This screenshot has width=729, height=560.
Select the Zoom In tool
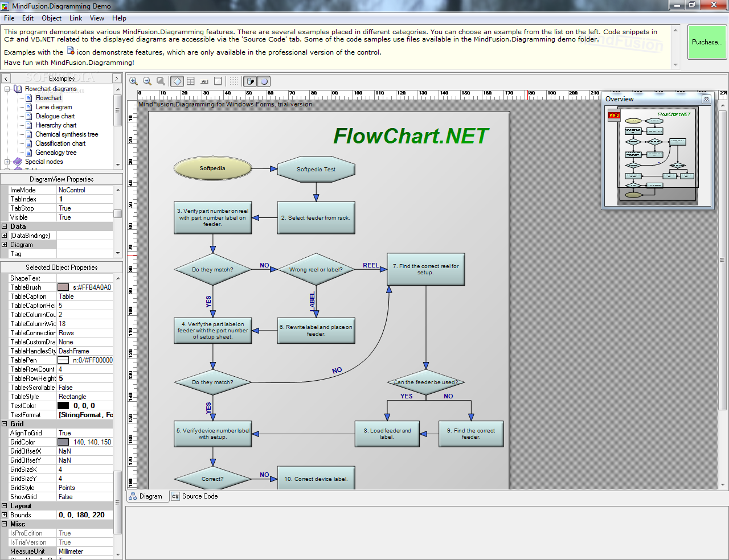134,81
